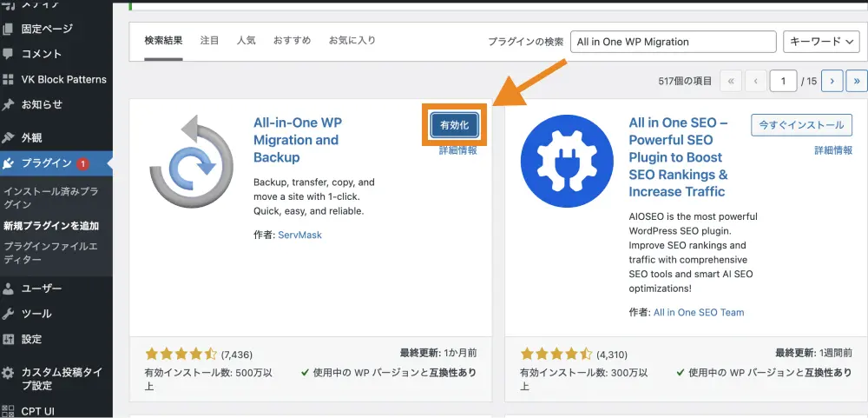Open 新規プラグインを追加 submenu

(x=51, y=226)
